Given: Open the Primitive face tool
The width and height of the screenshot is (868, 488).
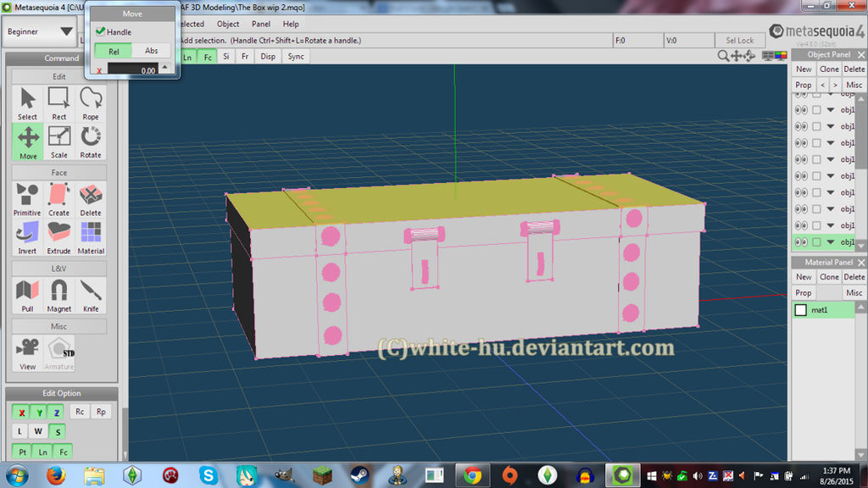Looking at the screenshot, I should (x=26, y=197).
